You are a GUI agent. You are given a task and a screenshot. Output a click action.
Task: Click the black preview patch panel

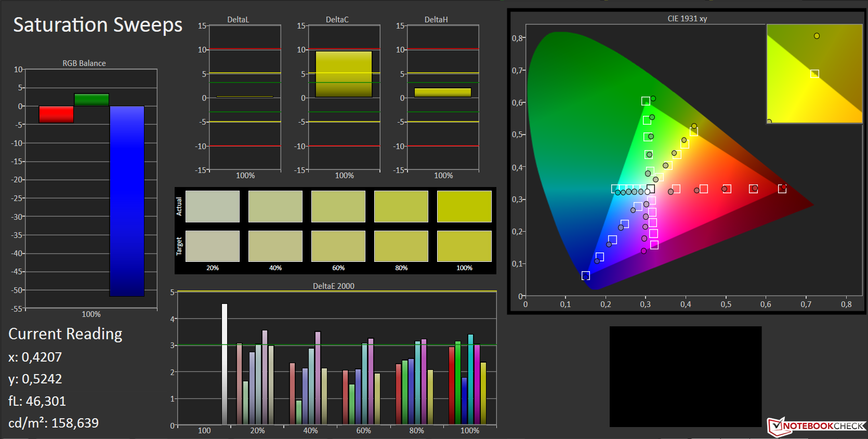pos(686,377)
